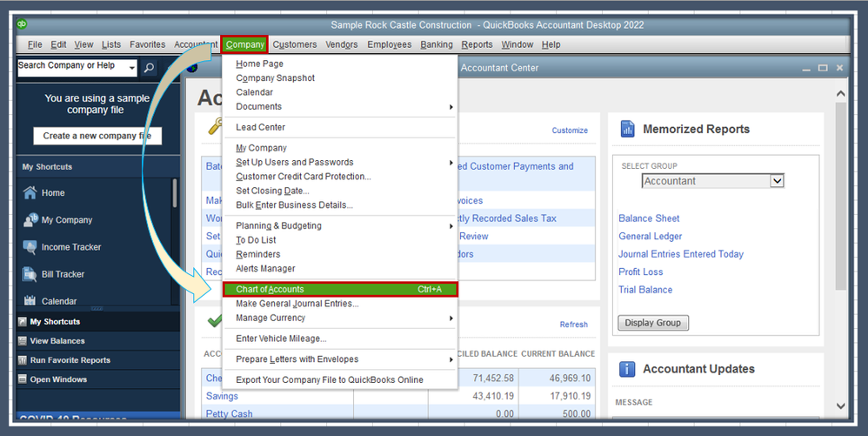Click the Refresh link
The image size is (868, 436).
[573, 325]
